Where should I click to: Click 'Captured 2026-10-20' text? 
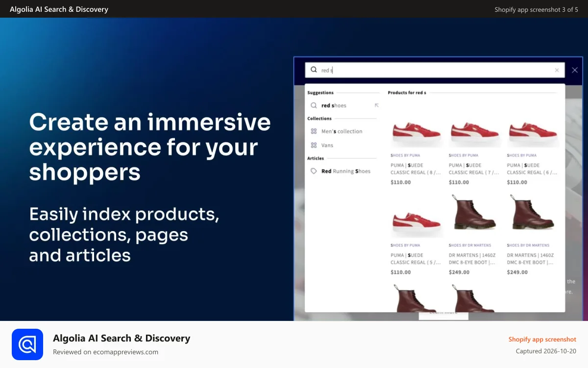pyautogui.click(x=546, y=351)
